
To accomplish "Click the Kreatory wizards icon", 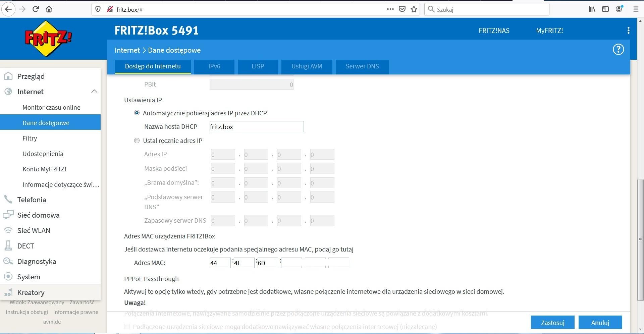I will coord(8,292).
